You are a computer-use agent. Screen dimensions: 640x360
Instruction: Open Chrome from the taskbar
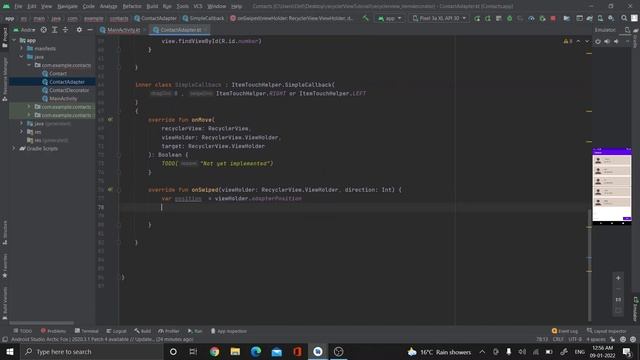(x=214, y=351)
